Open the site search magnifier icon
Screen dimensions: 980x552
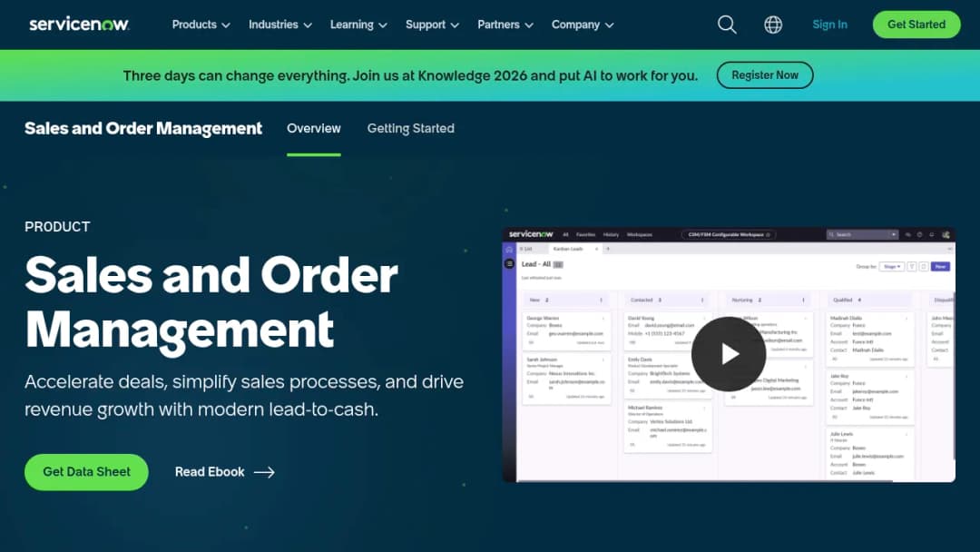click(x=727, y=25)
